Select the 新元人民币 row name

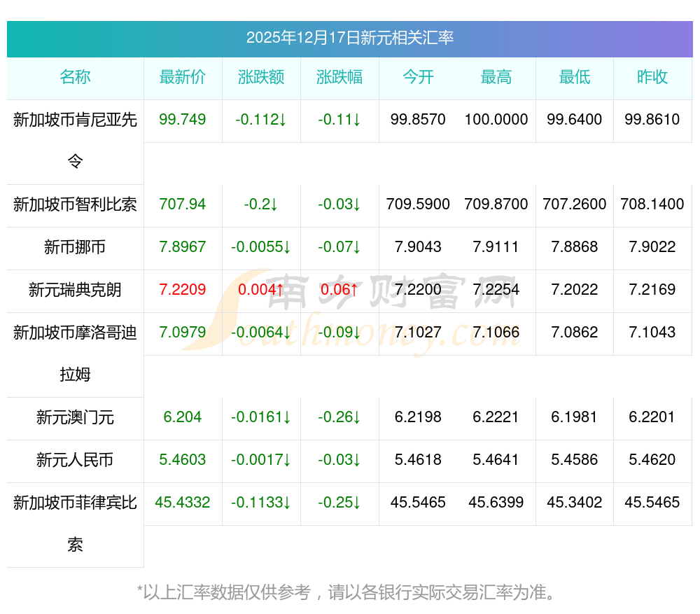(75, 460)
